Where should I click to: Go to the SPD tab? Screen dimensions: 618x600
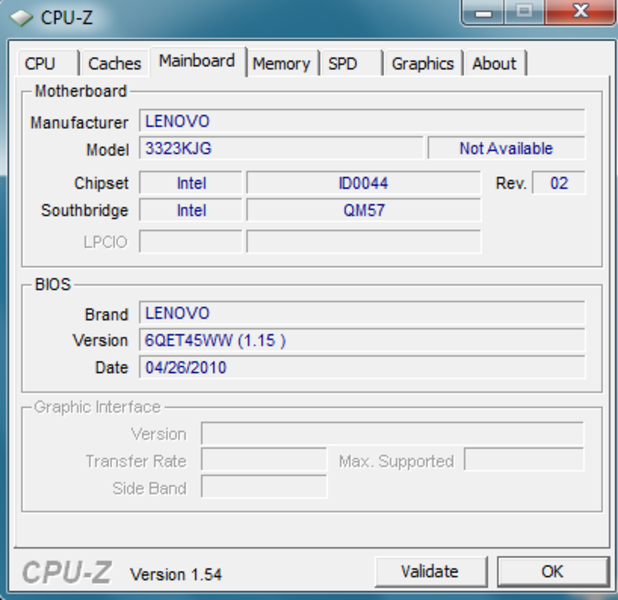(x=350, y=63)
